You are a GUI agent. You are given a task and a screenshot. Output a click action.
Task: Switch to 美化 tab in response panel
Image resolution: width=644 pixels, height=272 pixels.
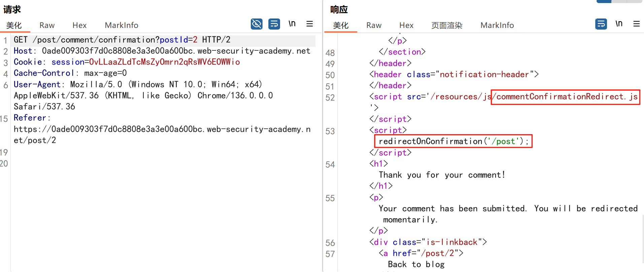point(341,25)
